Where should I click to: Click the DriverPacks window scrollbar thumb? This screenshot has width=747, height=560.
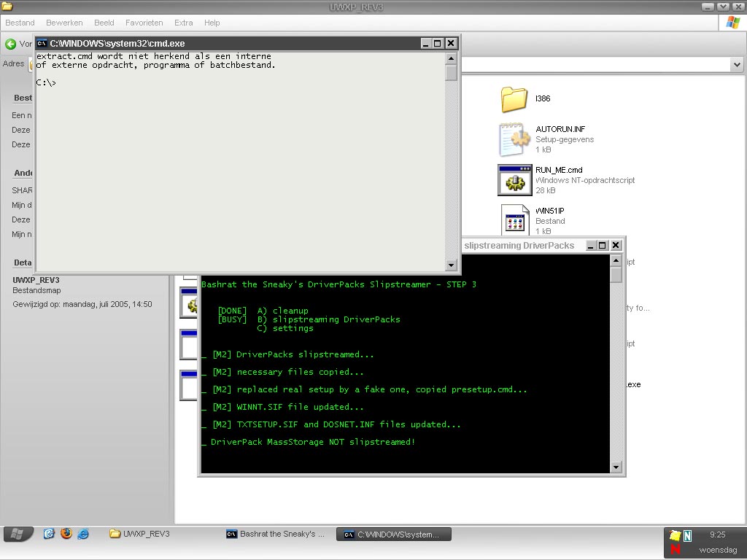click(x=616, y=275)
